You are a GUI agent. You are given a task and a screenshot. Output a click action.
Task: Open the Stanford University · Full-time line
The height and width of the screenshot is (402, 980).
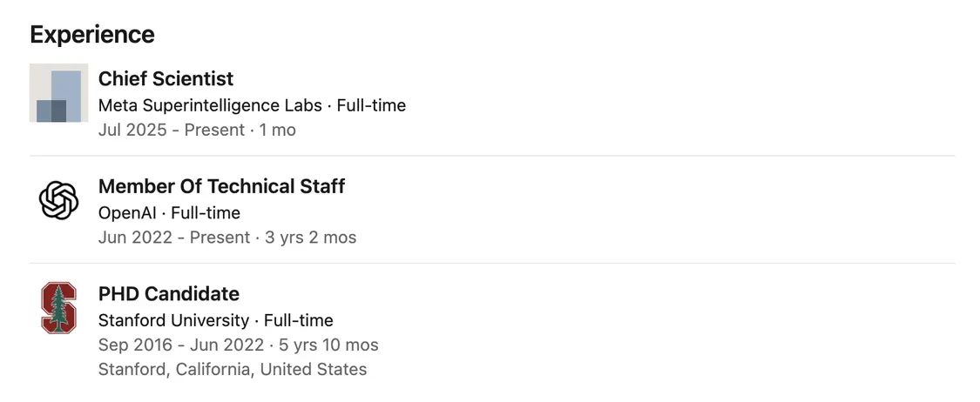[x=216, y=320]
